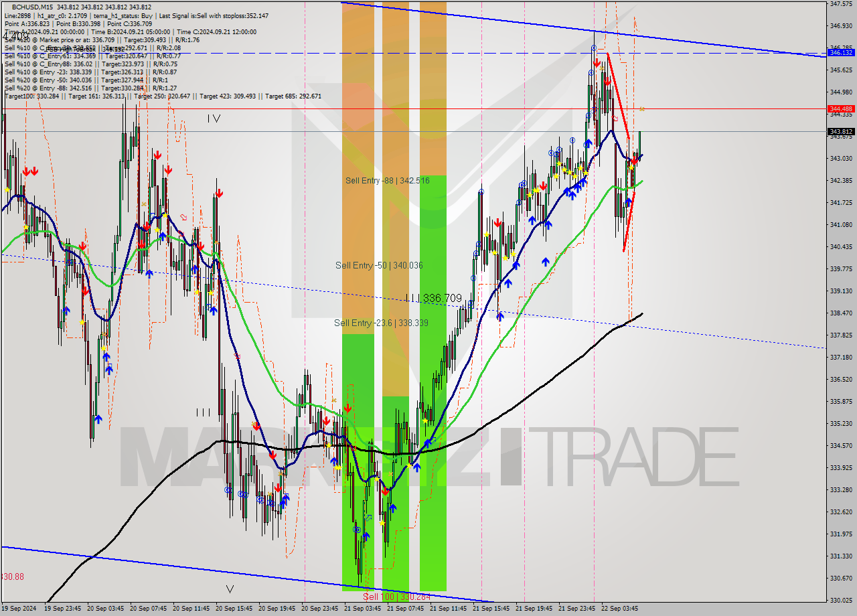Click the 347.575 price axis label

pyautogui.click(x=840, y=3)
